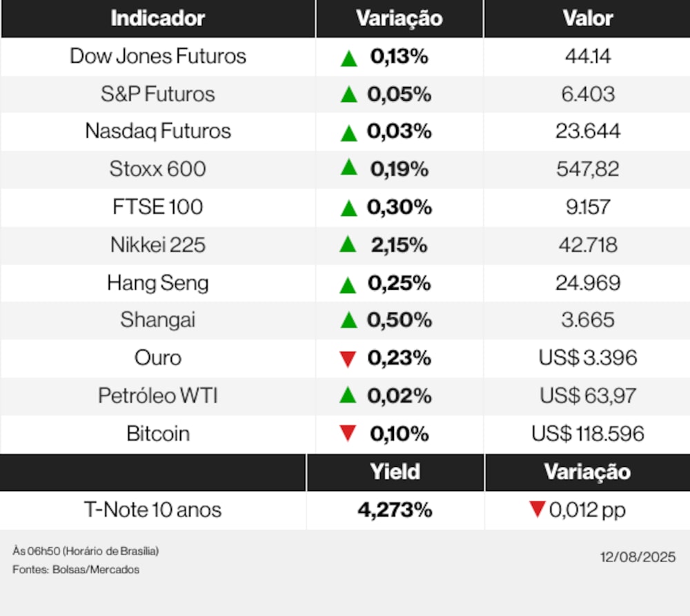Click the top Variação column header
Viewport: 690px width, 616px height.
pyautogui.click(x=399, y=19)
